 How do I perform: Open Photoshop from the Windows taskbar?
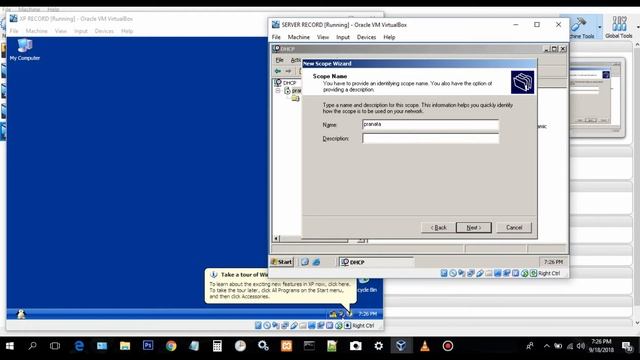(x=148, y=346)
